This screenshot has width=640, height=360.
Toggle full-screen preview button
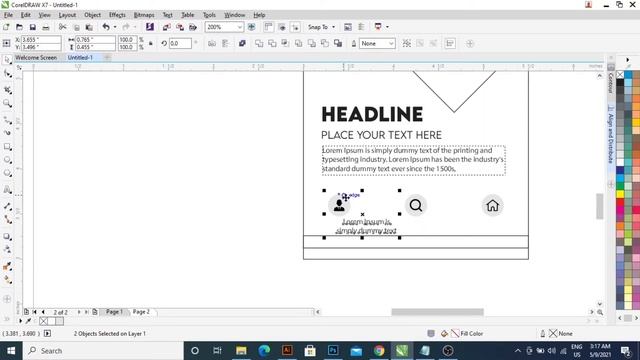pos(251,27)
